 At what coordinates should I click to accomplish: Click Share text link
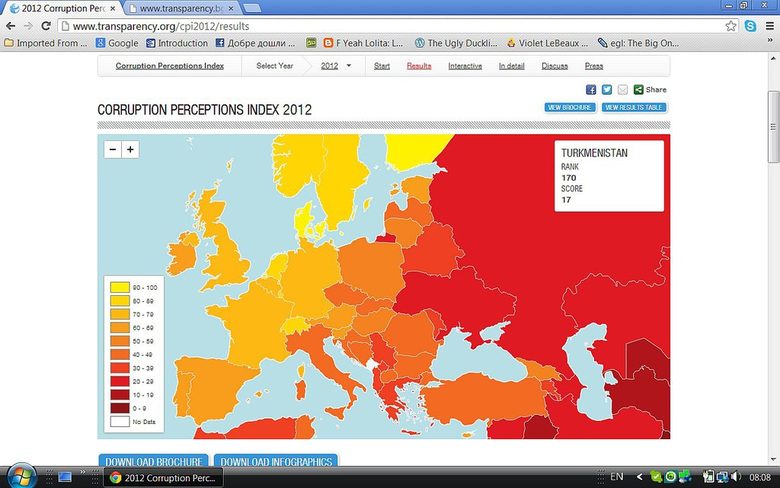[x=656, y=90]
